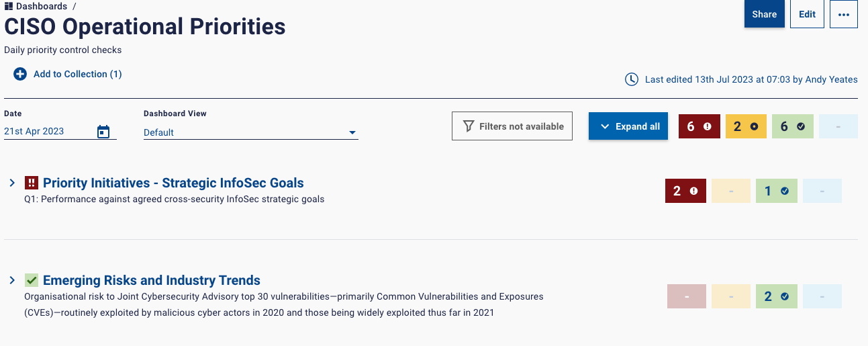The width and height of the screenshot is (868, 346).
Task: Select the dark red summary badge showing 6
Action: coord(700,126)
